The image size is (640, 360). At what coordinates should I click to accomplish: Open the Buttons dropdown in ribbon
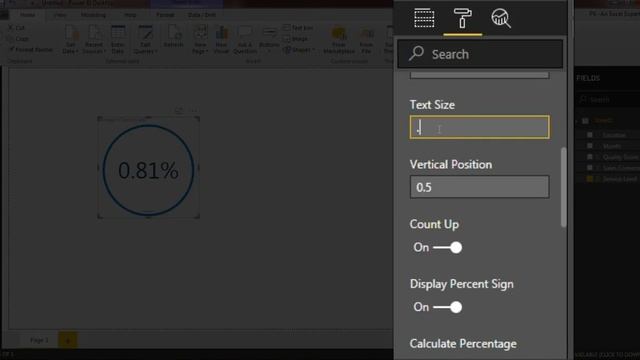pyautogui.click(x=269, y=40)
